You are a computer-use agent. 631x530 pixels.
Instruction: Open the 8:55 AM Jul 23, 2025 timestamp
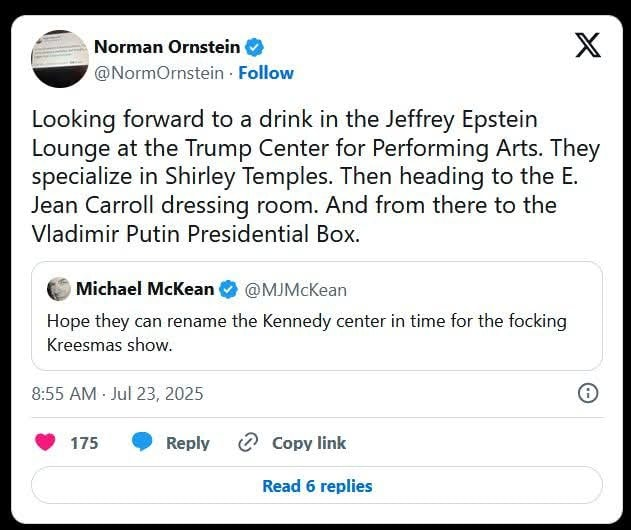click(118, 394)
